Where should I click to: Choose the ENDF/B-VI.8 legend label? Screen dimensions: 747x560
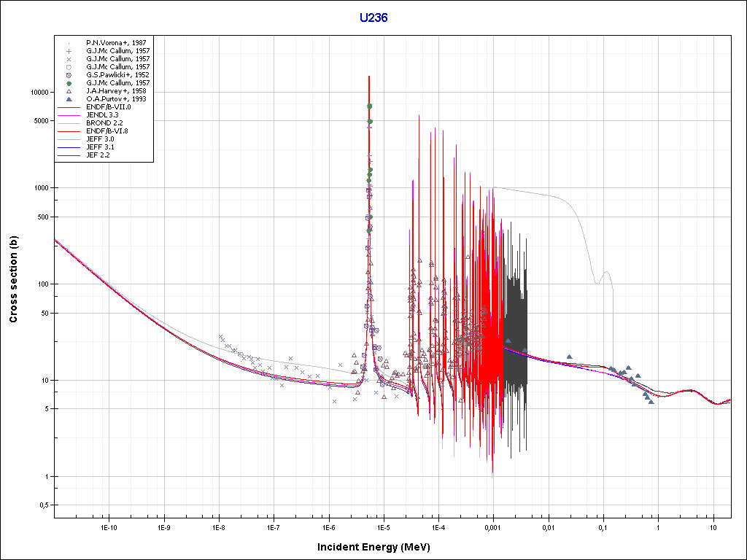click(107, 131)
